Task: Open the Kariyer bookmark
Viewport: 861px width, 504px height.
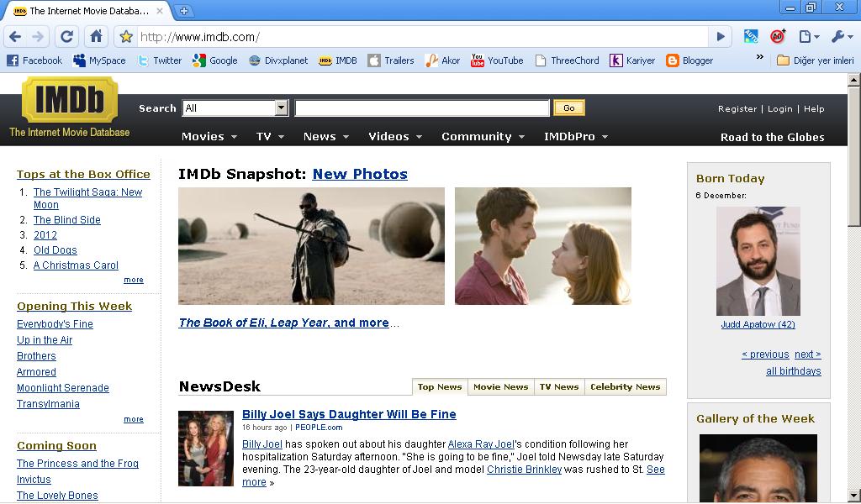Action: point(632,60)
